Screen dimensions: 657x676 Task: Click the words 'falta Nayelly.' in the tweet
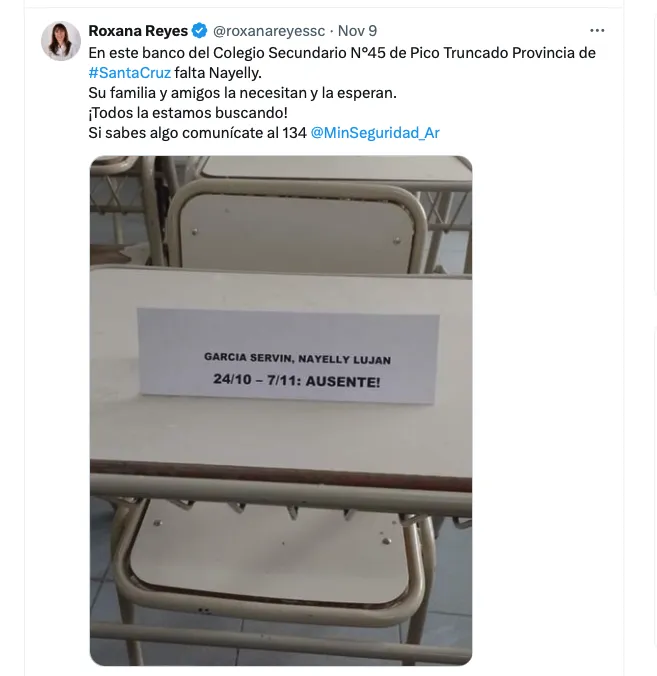[x=218, y=73]
